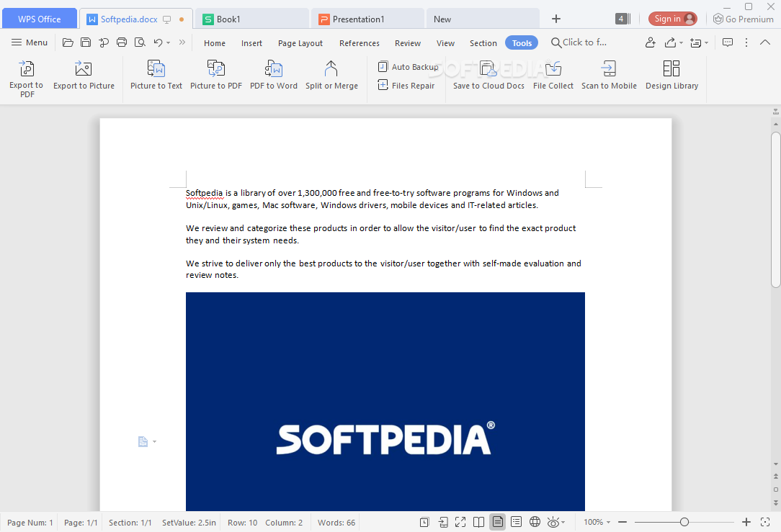The image size is (781, 532).
Task: Click Words: 66 in status bar
Action: [x=336, y=523]
